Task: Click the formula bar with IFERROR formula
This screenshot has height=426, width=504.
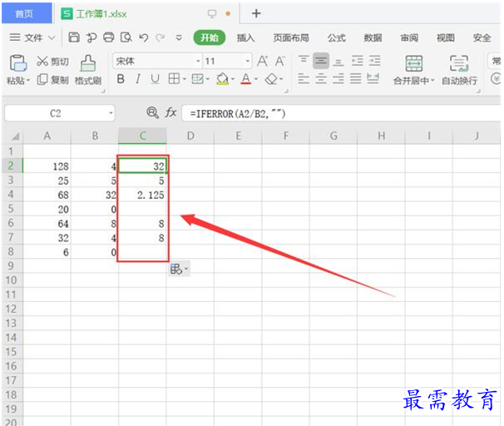Action: [341, 113]
